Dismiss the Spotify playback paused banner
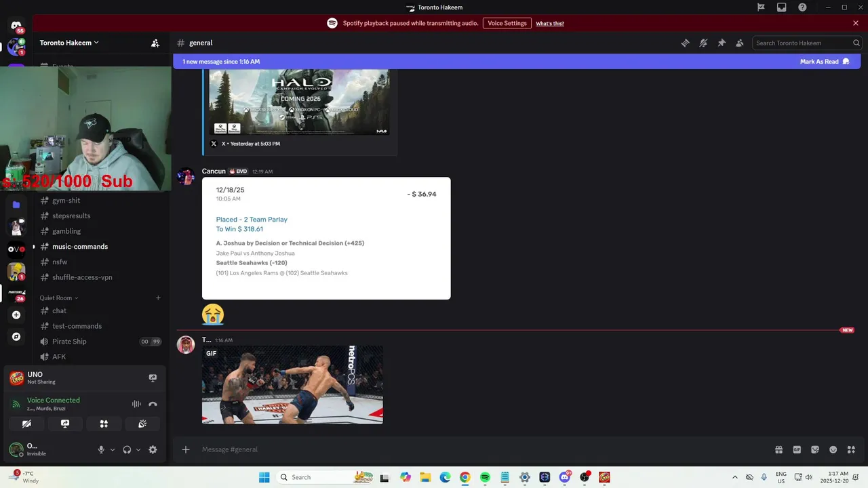This screenshot has height=488, width=868. click(856, 23)
